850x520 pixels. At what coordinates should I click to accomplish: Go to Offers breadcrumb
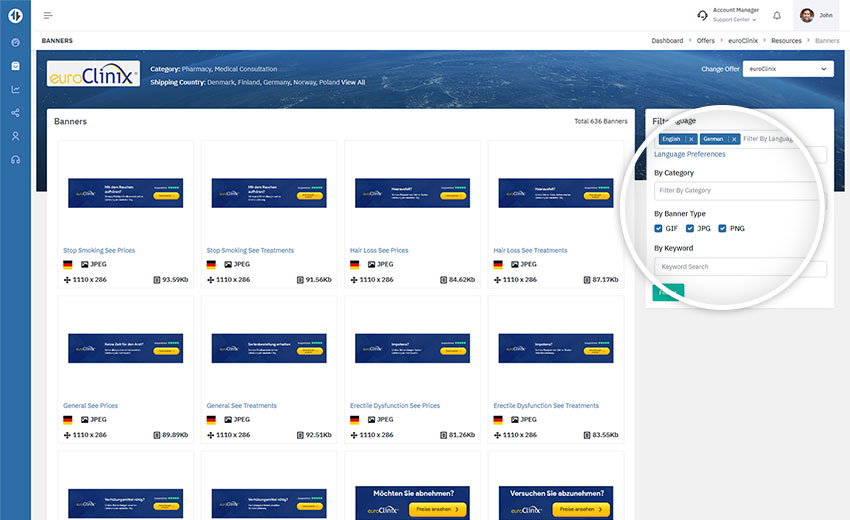[706, 41]
